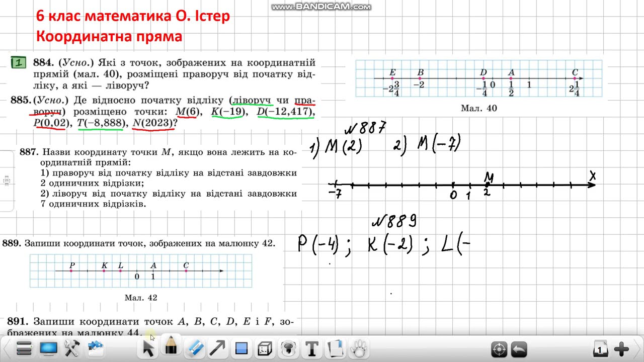Select the line arrow tool
644x362 pixels.
(217, 348)
